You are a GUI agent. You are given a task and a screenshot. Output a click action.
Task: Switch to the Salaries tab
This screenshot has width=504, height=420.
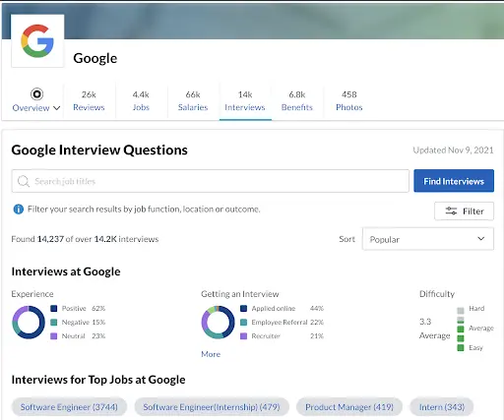click(x=193, y=101)
